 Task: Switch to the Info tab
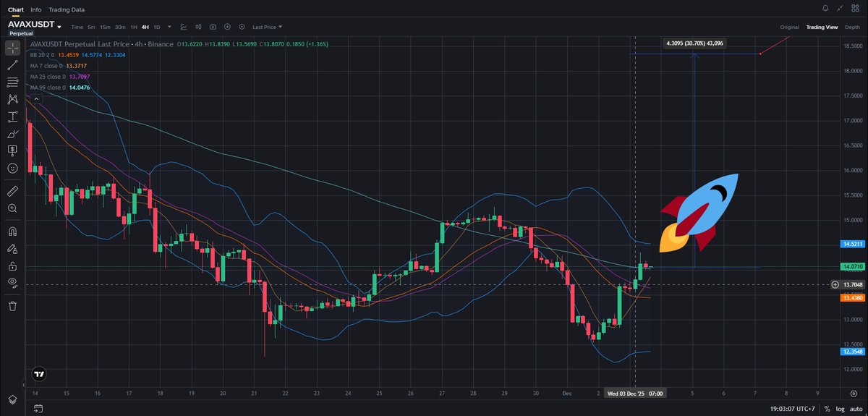[x=36, y=9]
